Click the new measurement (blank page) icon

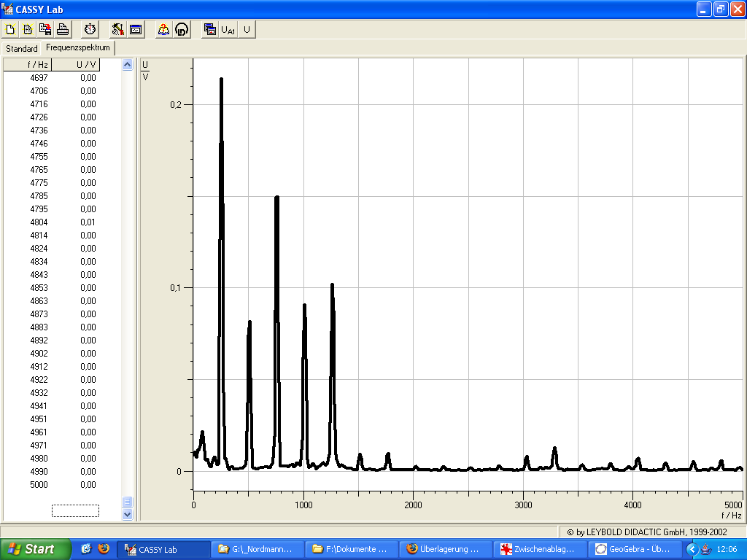click(x=10, y=29)
